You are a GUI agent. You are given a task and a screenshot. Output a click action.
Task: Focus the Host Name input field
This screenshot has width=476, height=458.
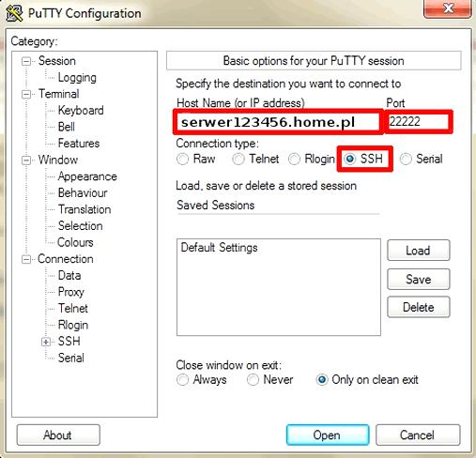tap(278, 122)
